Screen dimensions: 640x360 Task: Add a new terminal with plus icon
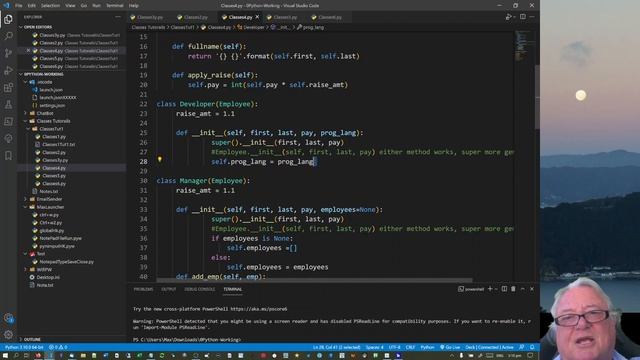click(490, 289)
